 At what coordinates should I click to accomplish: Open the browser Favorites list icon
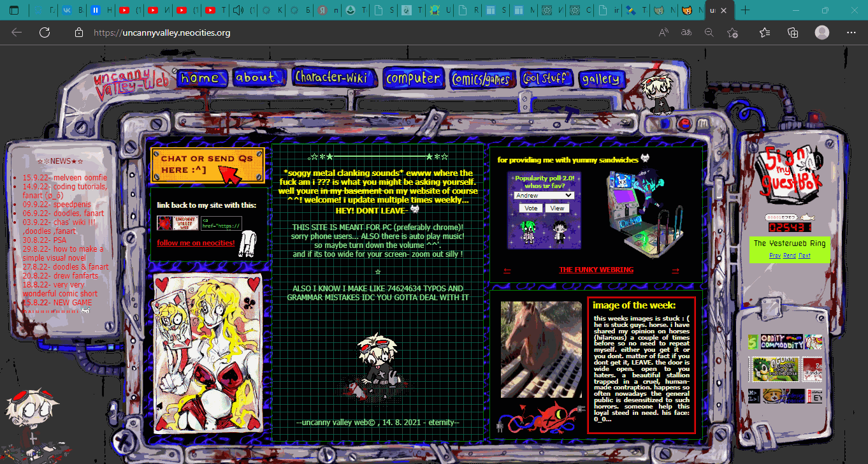point(765,33)
